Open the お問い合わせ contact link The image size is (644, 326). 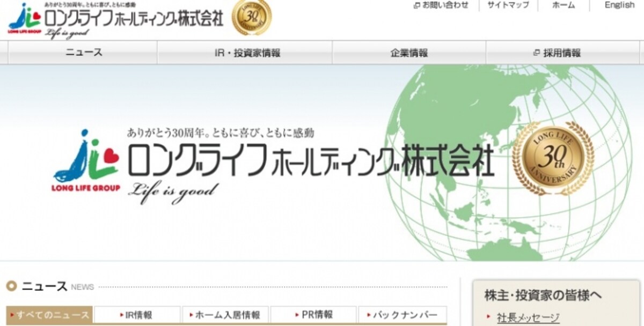point(445,5)
